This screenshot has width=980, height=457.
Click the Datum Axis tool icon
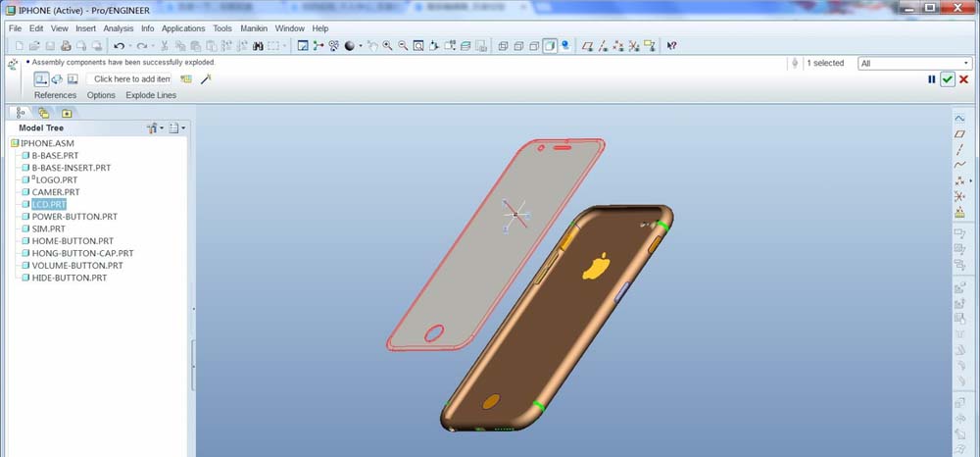959,149
